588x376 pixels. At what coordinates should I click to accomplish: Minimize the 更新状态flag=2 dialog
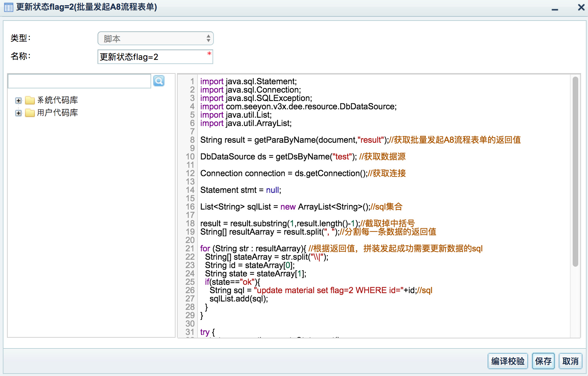[555, 8]
